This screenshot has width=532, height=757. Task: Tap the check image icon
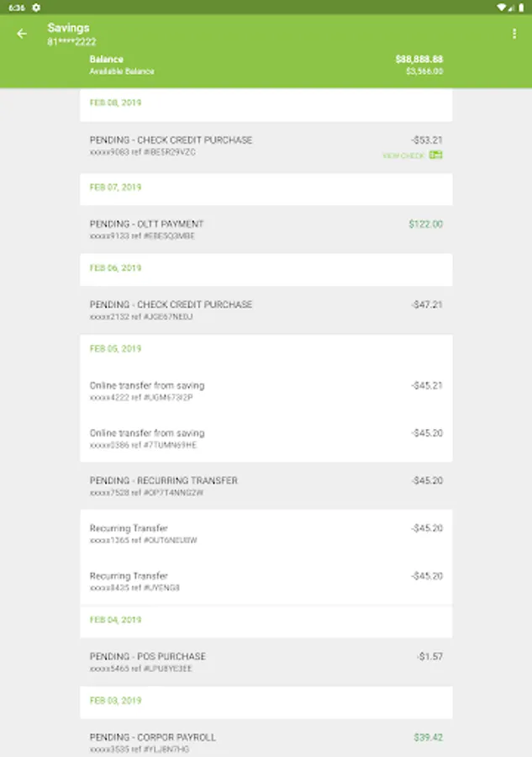[x=435, y=155]
